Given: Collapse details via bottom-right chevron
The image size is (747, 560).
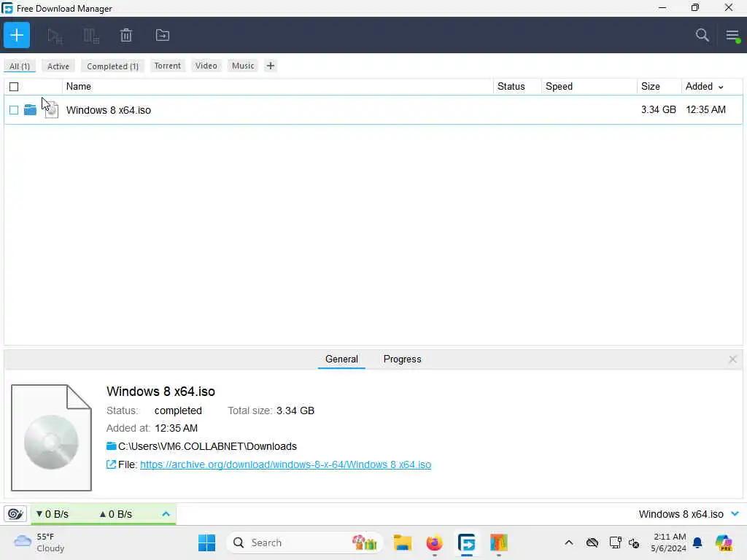Looking at the screenshot, I should point(735,514).
